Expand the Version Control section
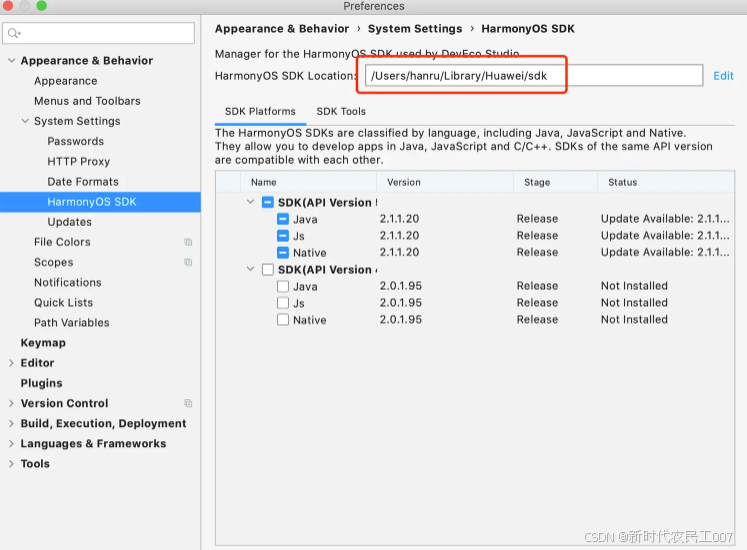 pyautogui.click(x=11, y=403)
